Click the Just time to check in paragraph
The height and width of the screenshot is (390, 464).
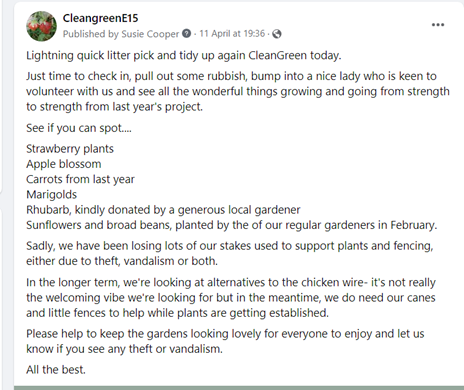tap(238, 91)
